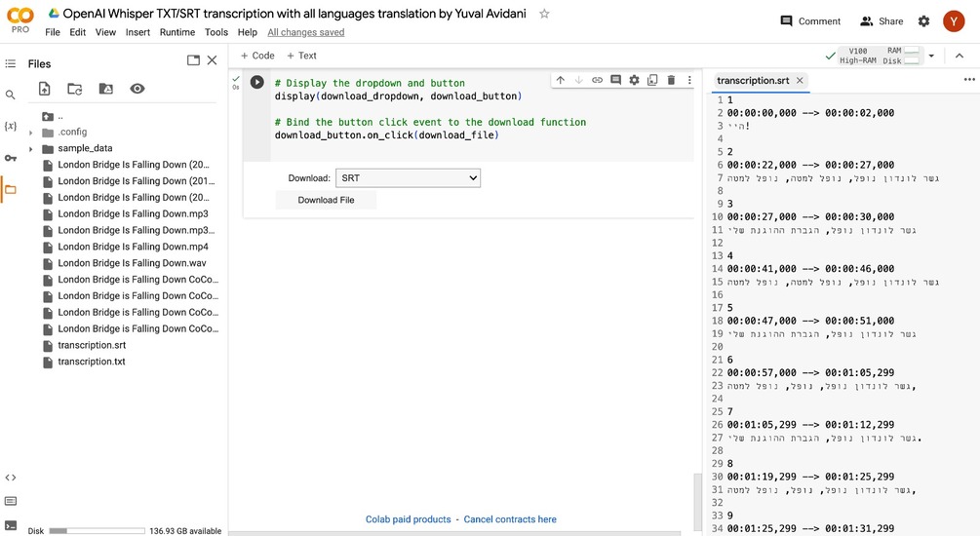
Task: Move the cell up
Action: pos(561,80)
